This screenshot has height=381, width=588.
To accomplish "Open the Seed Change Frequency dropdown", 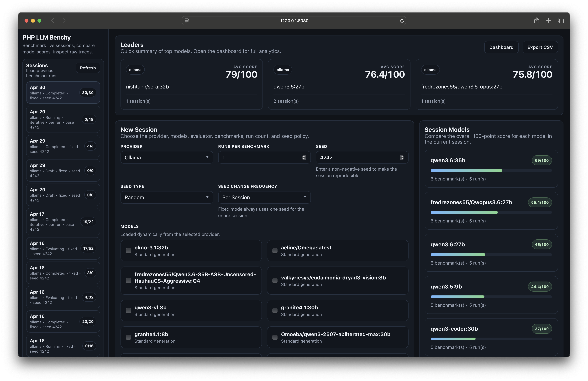I will pyautogui.click(x=264, y=197).
